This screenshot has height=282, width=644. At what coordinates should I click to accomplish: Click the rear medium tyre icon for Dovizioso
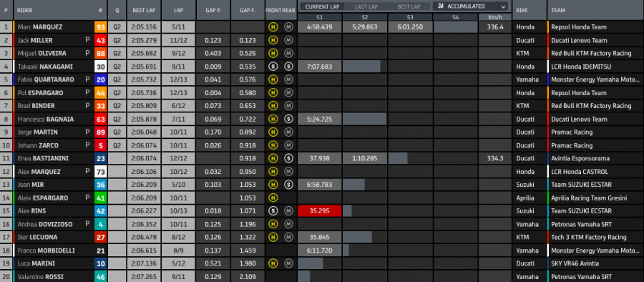(288, 224)
